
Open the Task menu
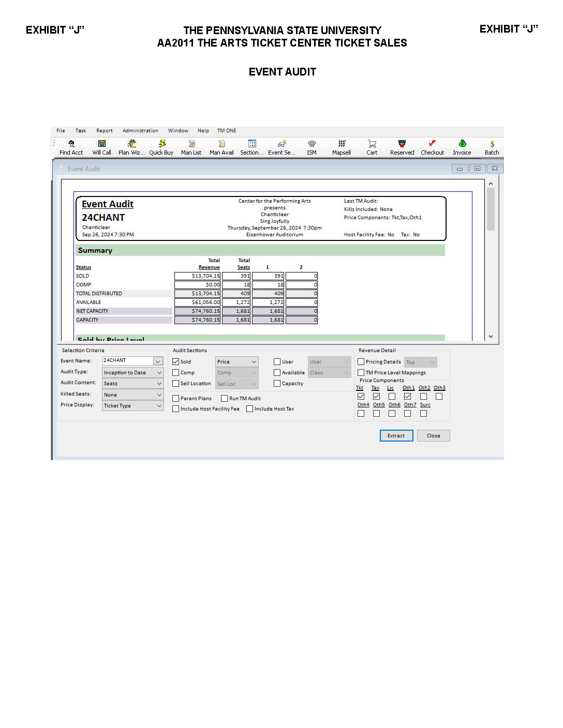(x=81, y=131)
